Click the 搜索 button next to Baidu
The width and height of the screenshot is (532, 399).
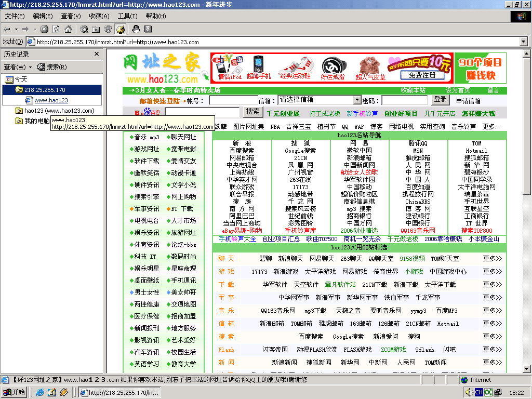pos(253,112)
